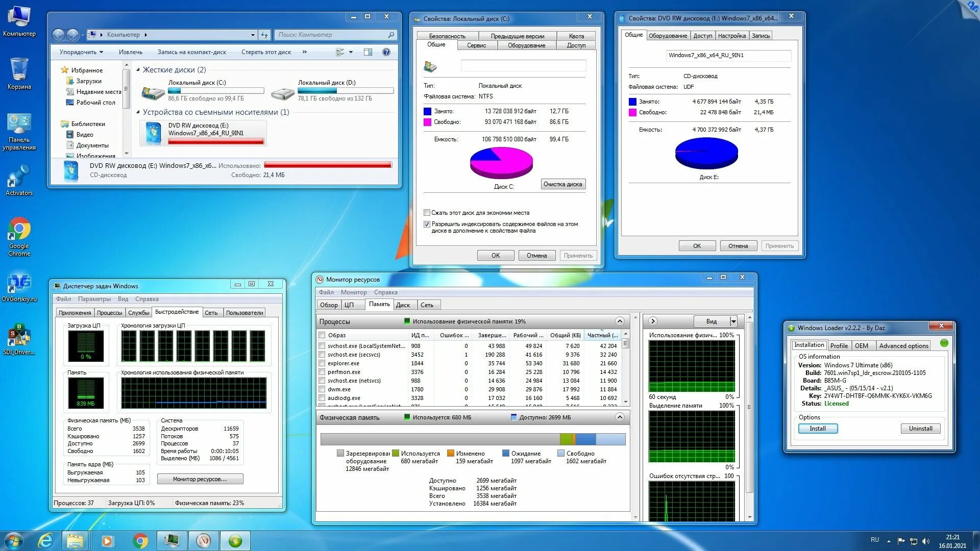Select OEM tab in Windows Loader

coord(862,344)
